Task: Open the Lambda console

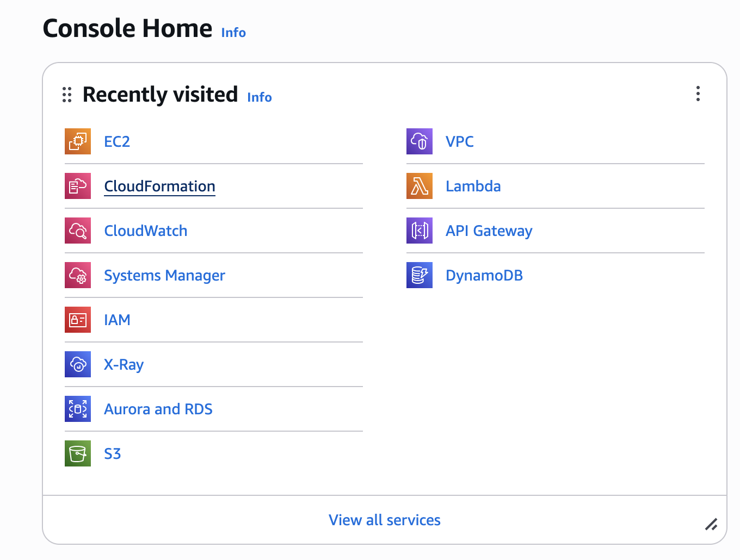Action: (473, 186)
